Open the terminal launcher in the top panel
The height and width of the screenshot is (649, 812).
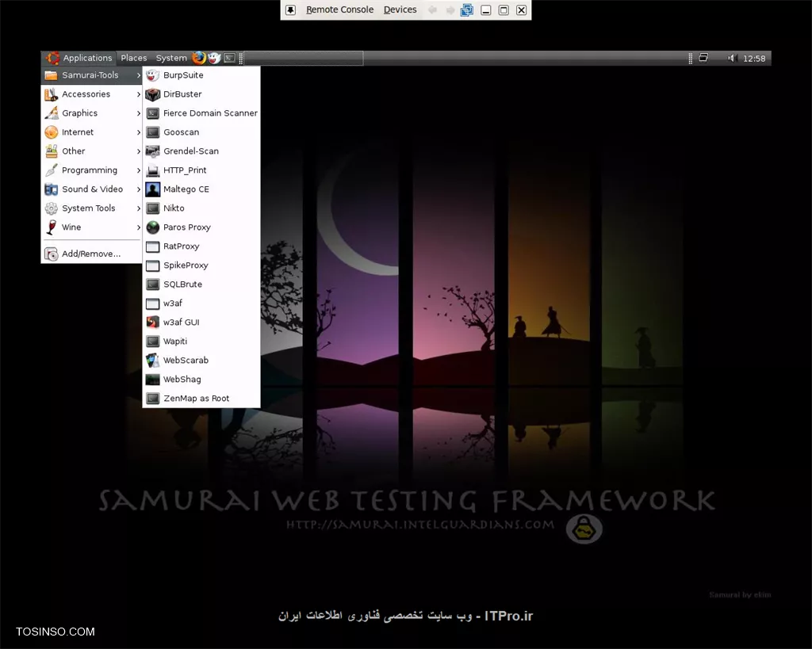[229, 58]
